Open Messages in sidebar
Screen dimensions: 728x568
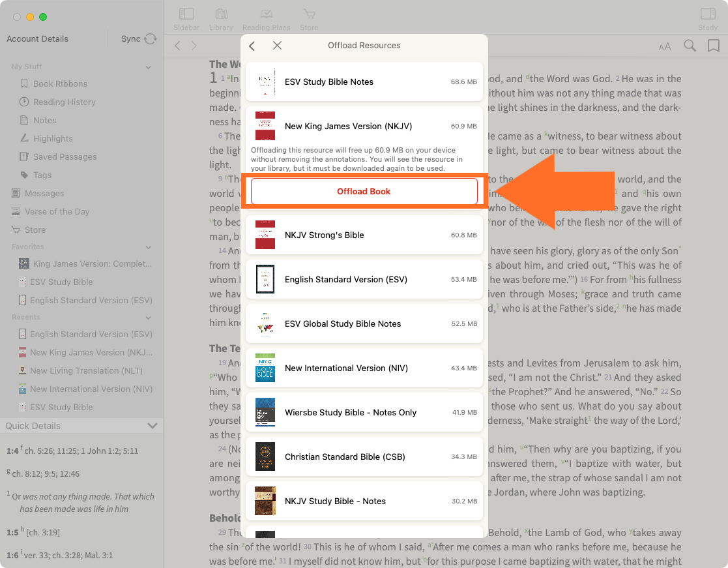(x=38, y=193)
